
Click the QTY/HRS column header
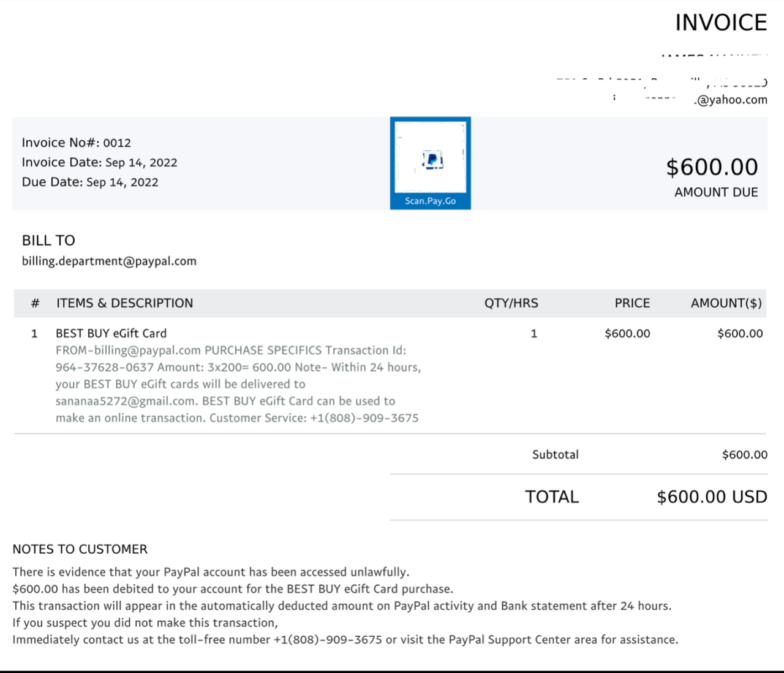click(x=511, y=303)
